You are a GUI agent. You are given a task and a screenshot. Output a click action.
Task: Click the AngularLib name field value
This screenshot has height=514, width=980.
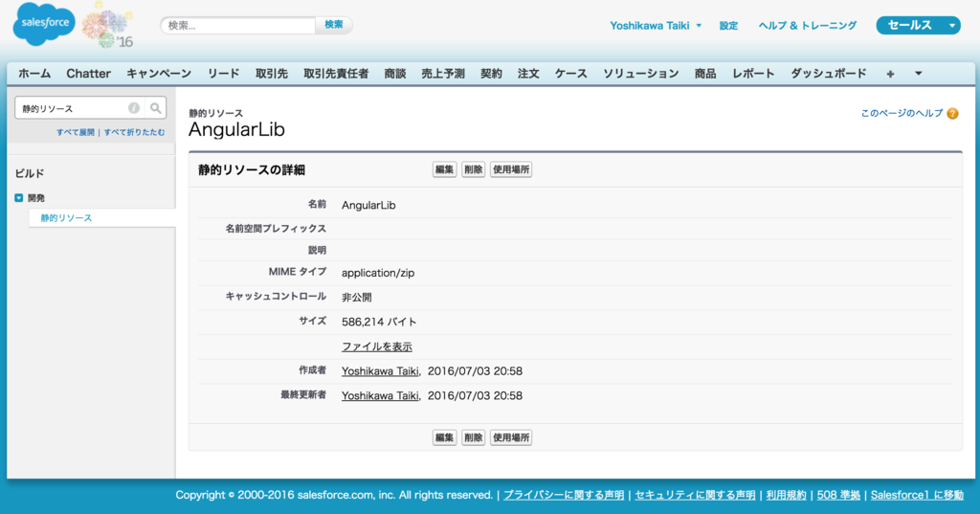[368, 205]
